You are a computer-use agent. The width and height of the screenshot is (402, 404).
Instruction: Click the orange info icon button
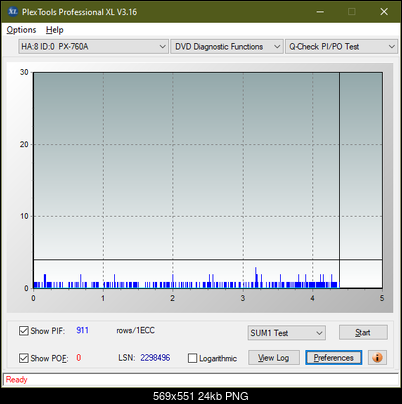click(377, 358)
